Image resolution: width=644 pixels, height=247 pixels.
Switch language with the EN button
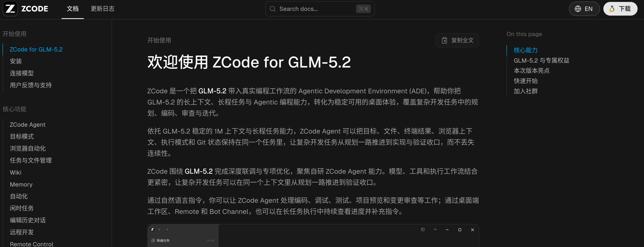[x=584, y=9]
